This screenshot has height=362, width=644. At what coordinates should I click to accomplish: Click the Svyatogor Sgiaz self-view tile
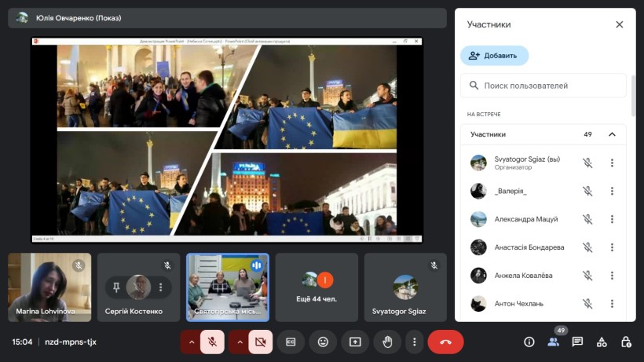pyautogui.click(x=405, y=287)
